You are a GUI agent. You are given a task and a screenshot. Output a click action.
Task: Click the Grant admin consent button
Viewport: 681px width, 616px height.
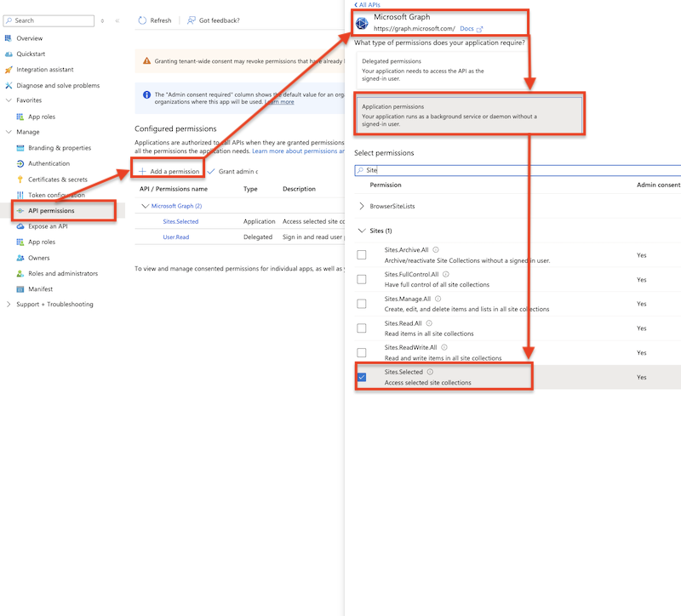click(232, 172)
